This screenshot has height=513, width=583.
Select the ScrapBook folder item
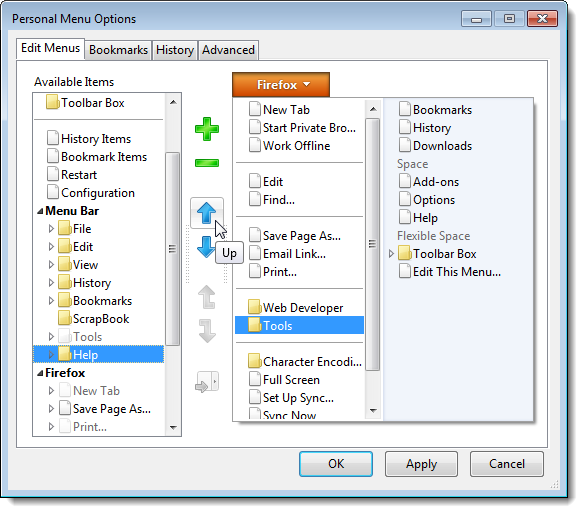(94, 319)
